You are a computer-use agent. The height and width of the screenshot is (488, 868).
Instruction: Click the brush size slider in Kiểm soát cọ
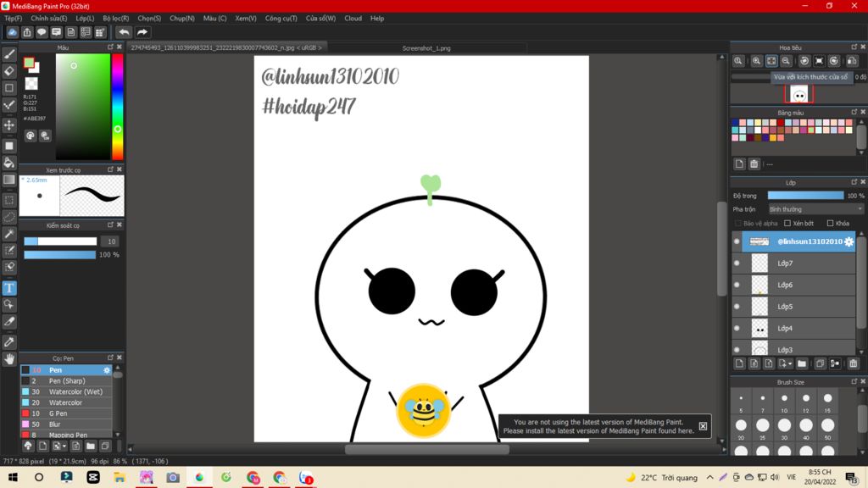click(60, 241)
